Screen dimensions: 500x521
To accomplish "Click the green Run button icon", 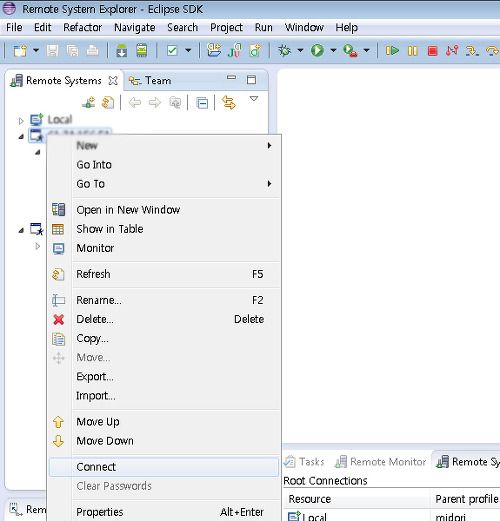I will (x=317, y=51).
